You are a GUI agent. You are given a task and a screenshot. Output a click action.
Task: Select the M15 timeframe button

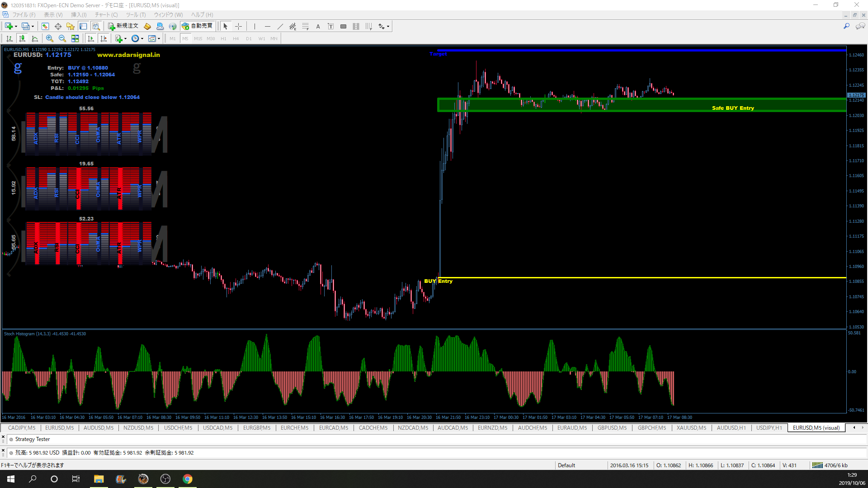coord(198,39)
